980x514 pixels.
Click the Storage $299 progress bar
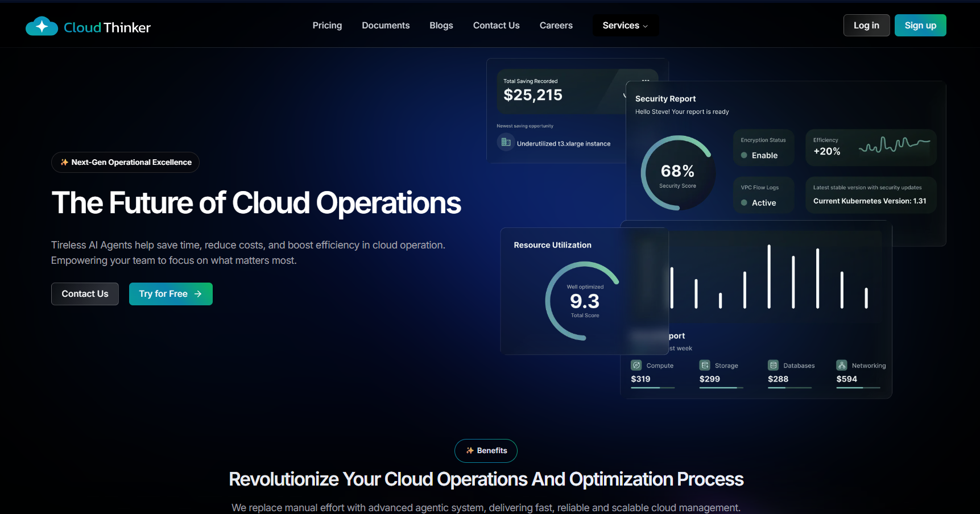pos(722,388)
